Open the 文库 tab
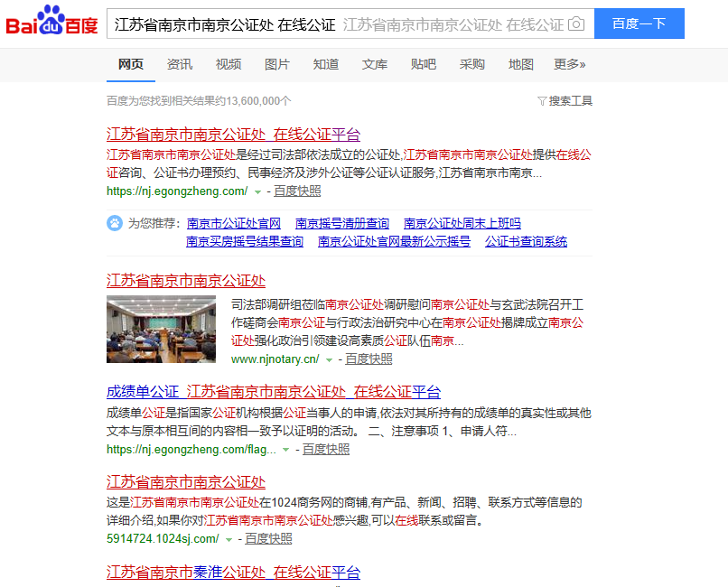The height and width of the screenshot is (587, 728). click(375, 64)
